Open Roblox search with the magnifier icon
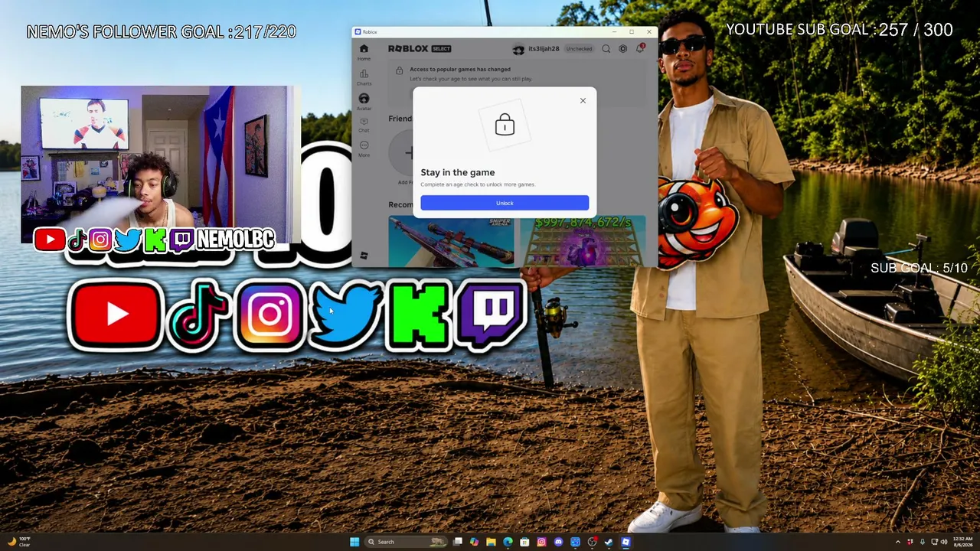 [x=606, y=49]
